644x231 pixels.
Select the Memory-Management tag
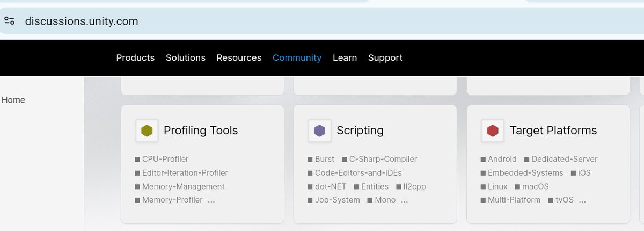(180, 187)
